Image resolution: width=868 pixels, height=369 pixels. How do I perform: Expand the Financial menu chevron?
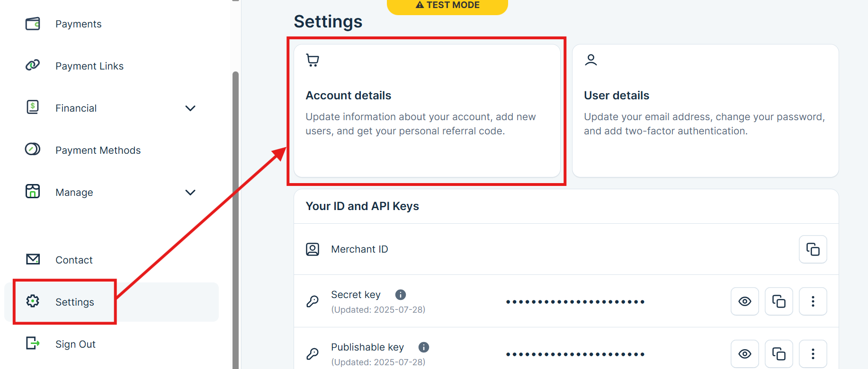click(190, 108)
